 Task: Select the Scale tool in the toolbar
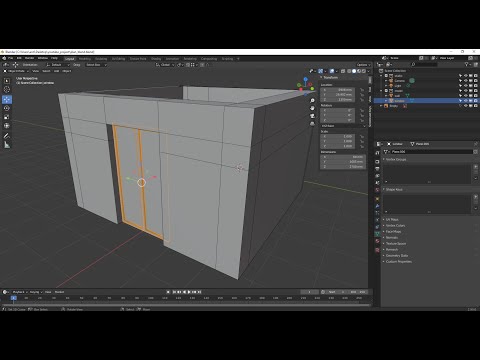[7, 117]
